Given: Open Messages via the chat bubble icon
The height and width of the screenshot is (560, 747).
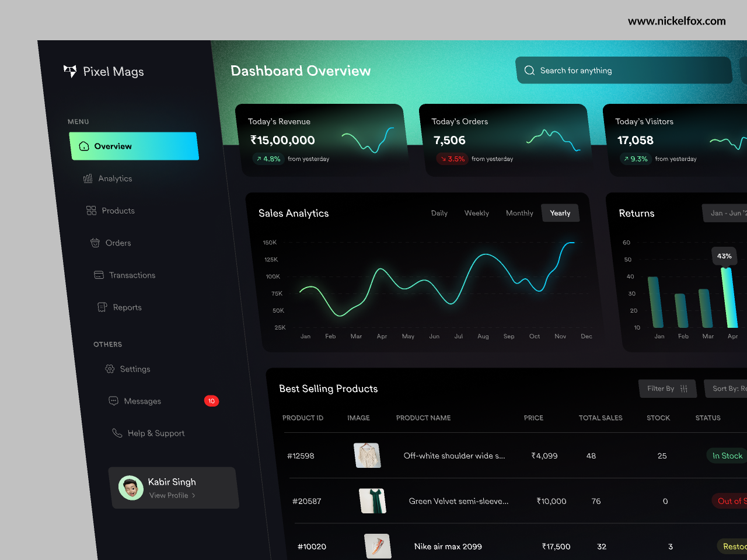Looking at the screenshot, I should click(113, 401).
